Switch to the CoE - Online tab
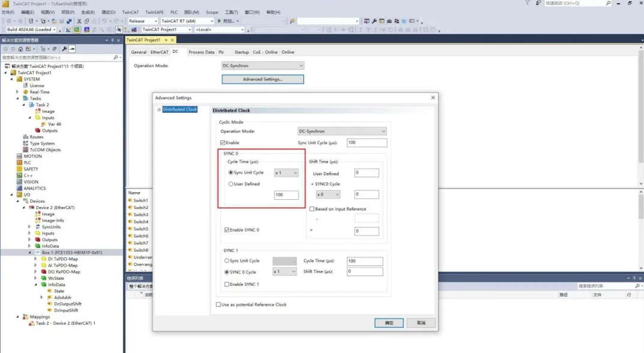644x353 pixels. click(x=265, y=52)
